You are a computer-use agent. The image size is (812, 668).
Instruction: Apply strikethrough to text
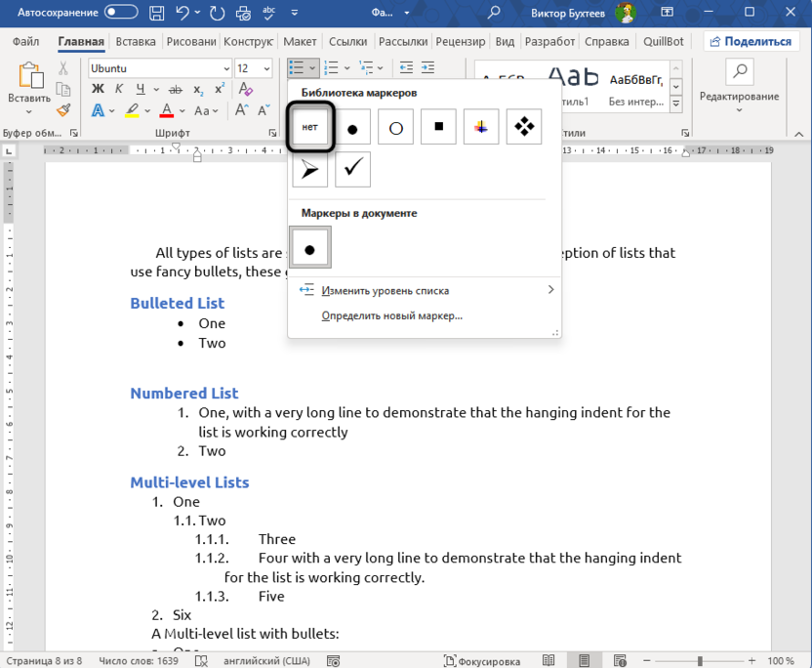pos(175,89)
